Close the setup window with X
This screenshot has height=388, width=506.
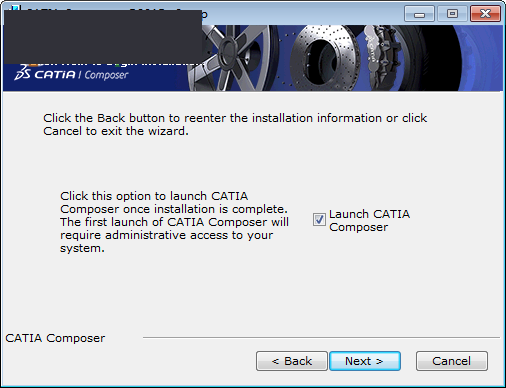click(485, 14)
